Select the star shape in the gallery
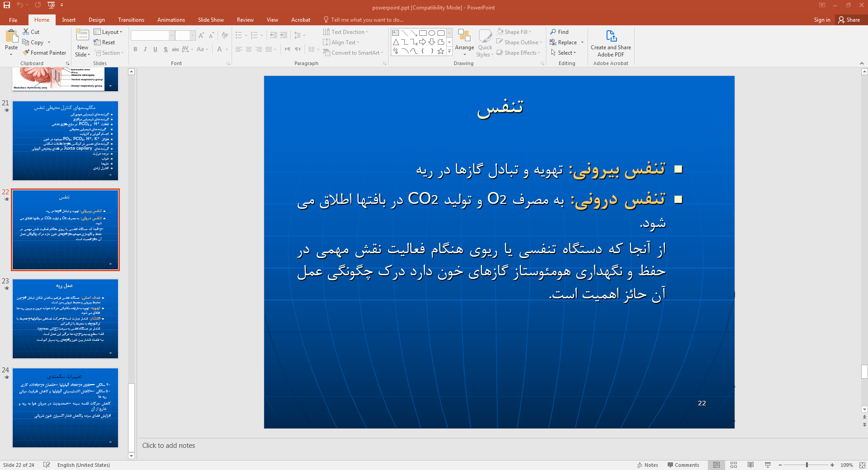Image resolution: width=868 pixels, height=470 pixels. coord(441,51)
